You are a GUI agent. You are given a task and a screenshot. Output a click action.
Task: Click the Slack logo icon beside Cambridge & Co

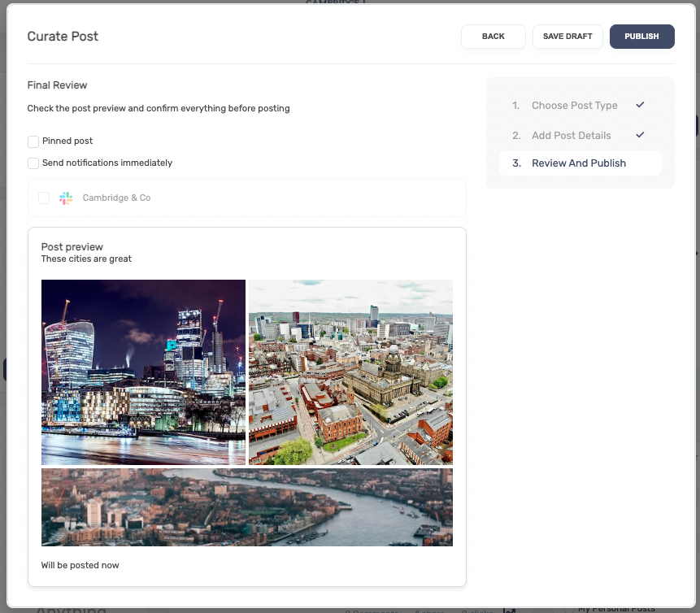(66, 198)
